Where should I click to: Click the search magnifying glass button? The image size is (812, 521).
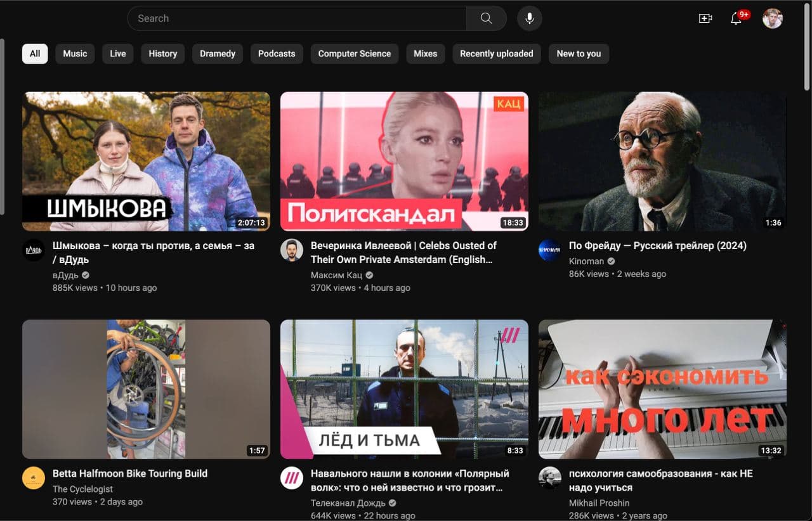[486, 18]
